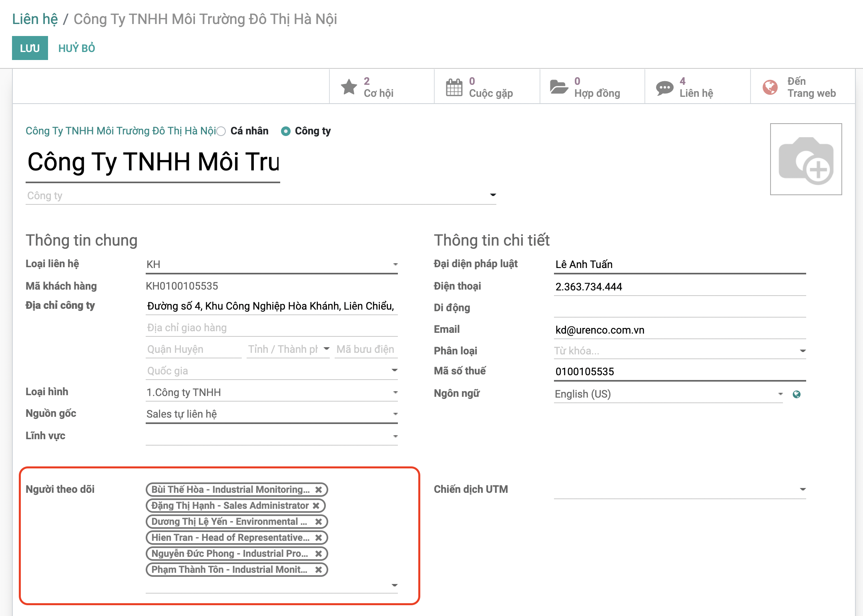This screenshot has width=863, height=616.
Task: Open the Cuộc gặp calendar icon
Action: point(454,87)
